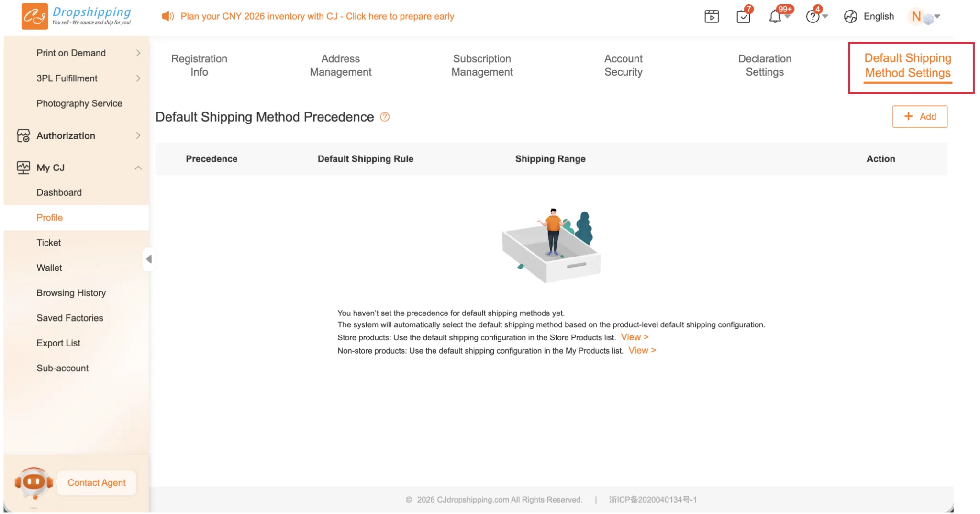
Task: Open the video tutorial icon in header
Action: pos(712,17)
